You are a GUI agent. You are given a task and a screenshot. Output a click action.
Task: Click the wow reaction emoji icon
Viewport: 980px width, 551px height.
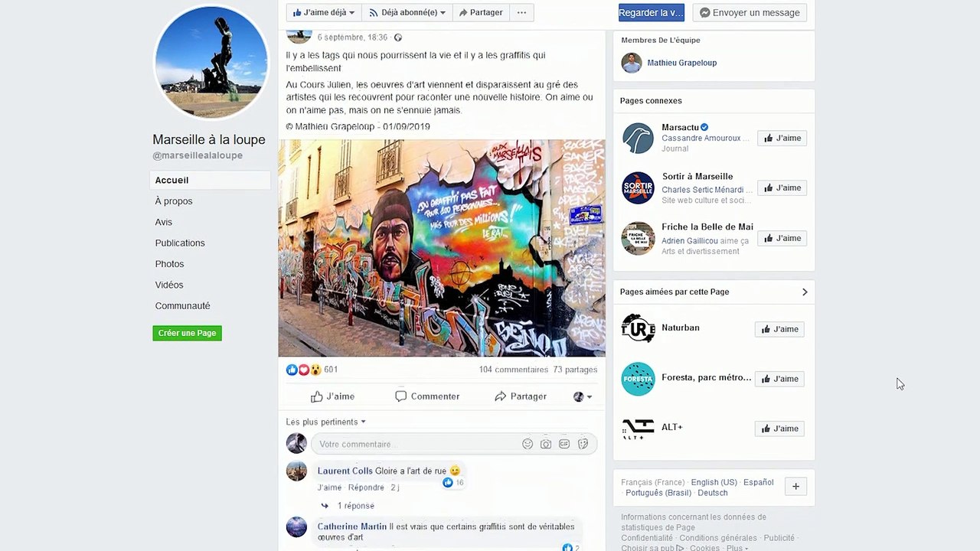tap(315, 370)
